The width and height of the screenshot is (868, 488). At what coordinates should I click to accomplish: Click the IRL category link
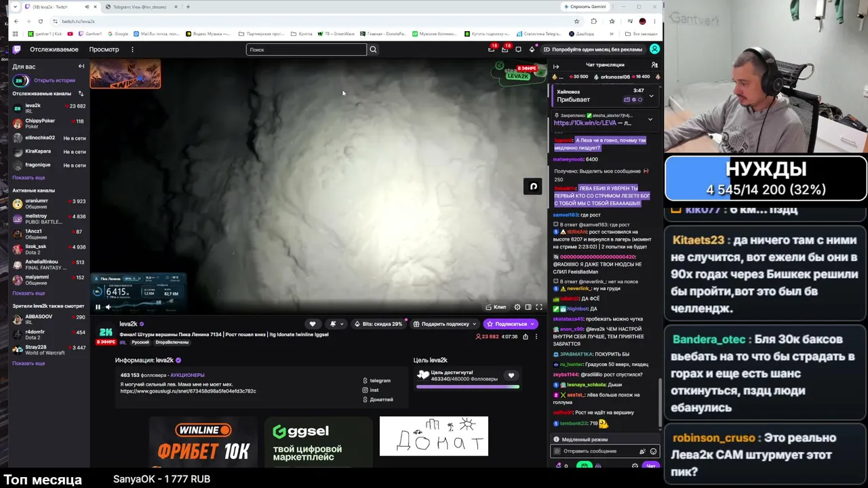[123, 342]
